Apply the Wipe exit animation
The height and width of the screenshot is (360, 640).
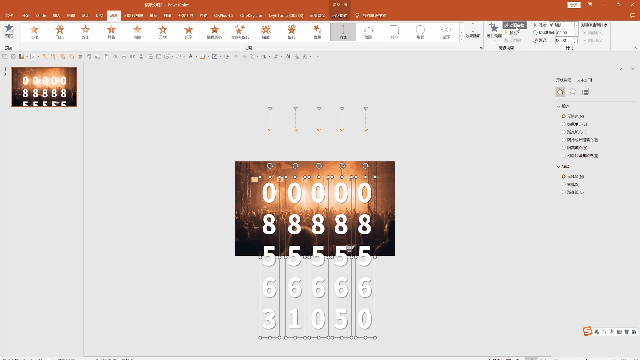click(x=137, y=32)
